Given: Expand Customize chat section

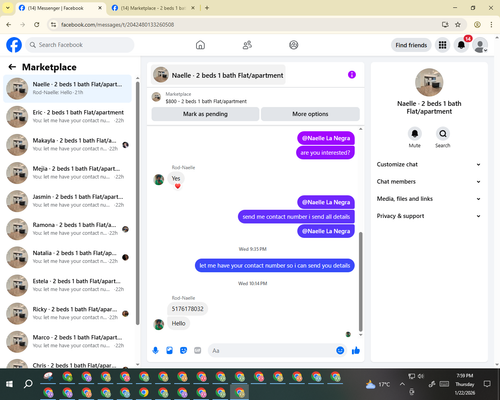Looking at the screenshot, I should tap(429, 164).
